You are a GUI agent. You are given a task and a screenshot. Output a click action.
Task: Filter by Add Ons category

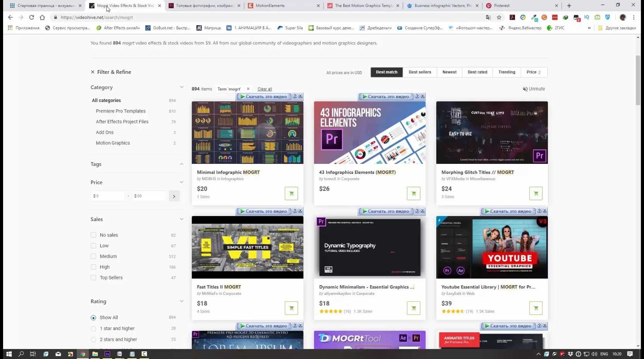point(105,133)
